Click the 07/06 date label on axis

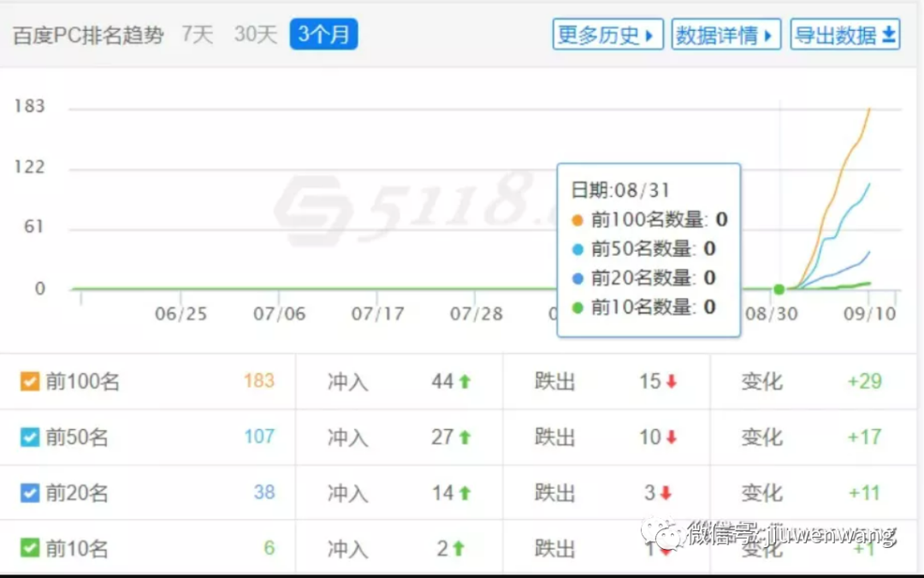point(279,313)
